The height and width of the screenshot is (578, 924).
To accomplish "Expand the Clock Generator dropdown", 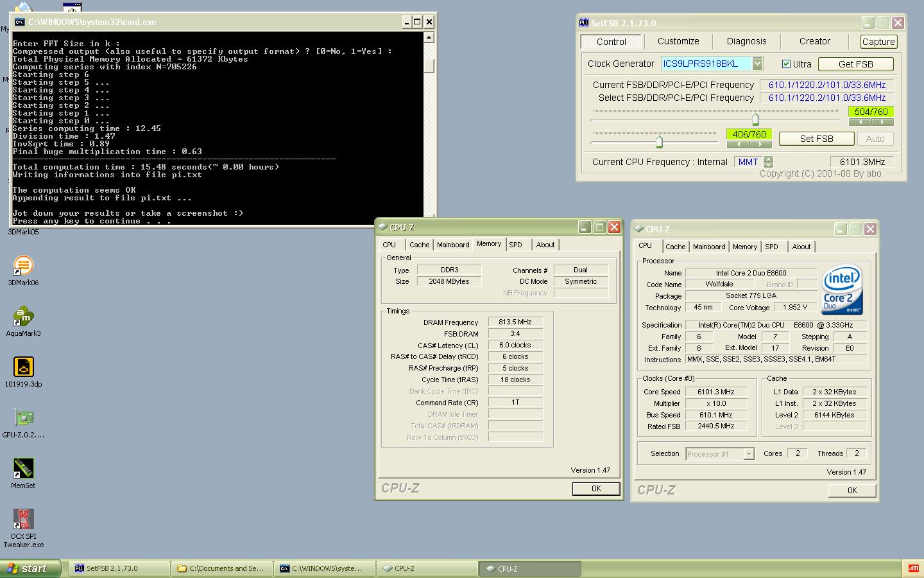I will pyautogui.click(x=757, y=63).
